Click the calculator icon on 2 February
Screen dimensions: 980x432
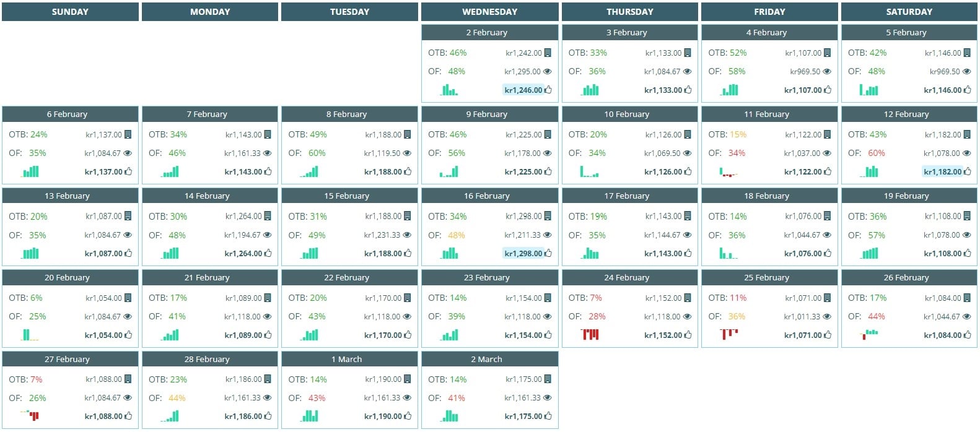point(549,53)
